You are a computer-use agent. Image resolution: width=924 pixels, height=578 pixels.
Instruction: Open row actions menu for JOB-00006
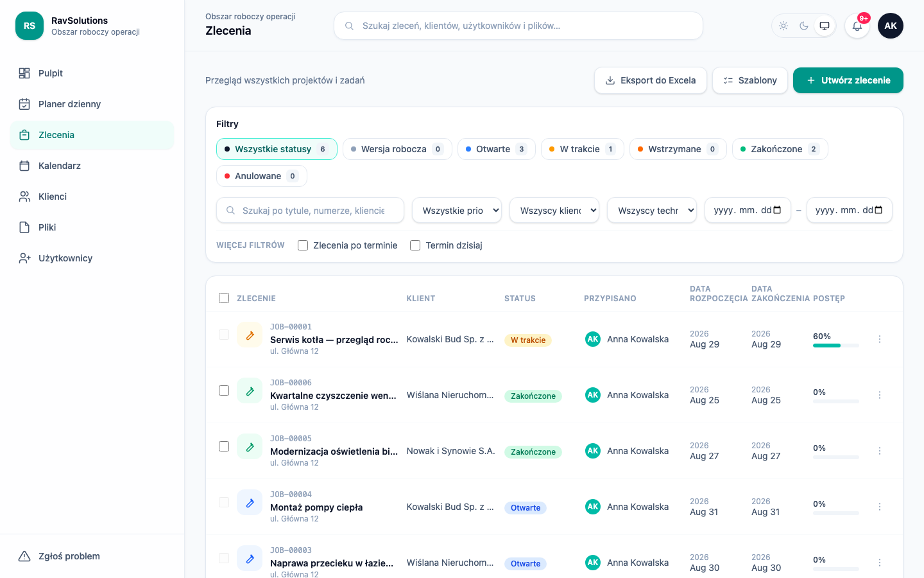(x=880, y=395)
